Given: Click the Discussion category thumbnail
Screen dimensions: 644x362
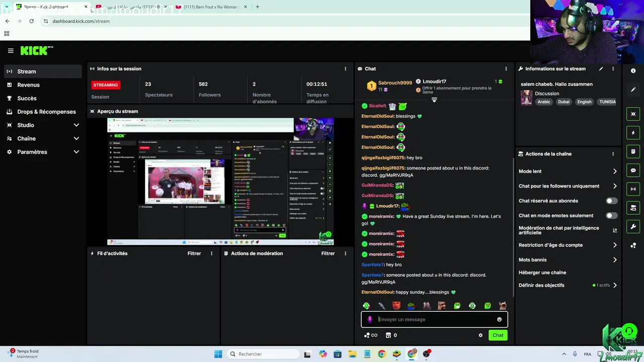Looking at the screenshot, I should 526,98.
